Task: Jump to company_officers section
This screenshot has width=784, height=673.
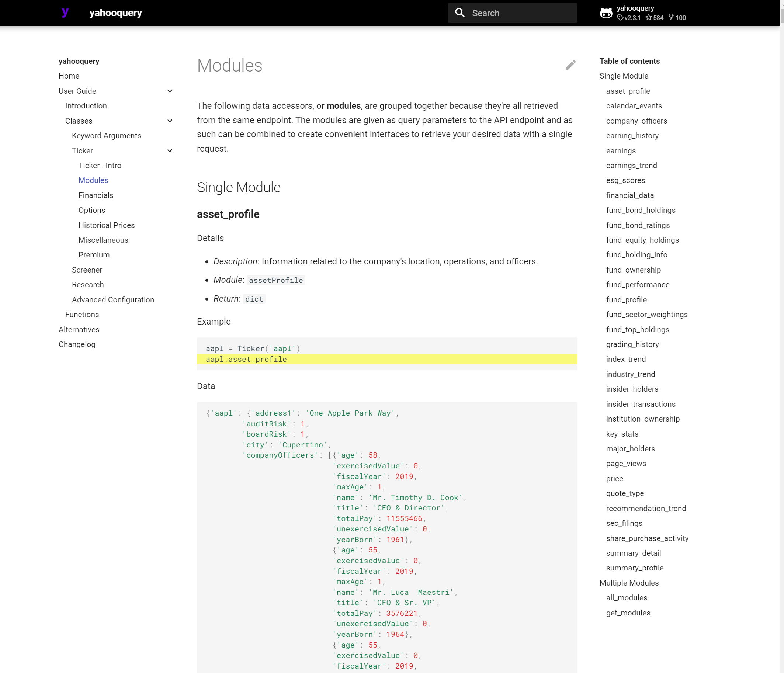Action: pos(637,121)
